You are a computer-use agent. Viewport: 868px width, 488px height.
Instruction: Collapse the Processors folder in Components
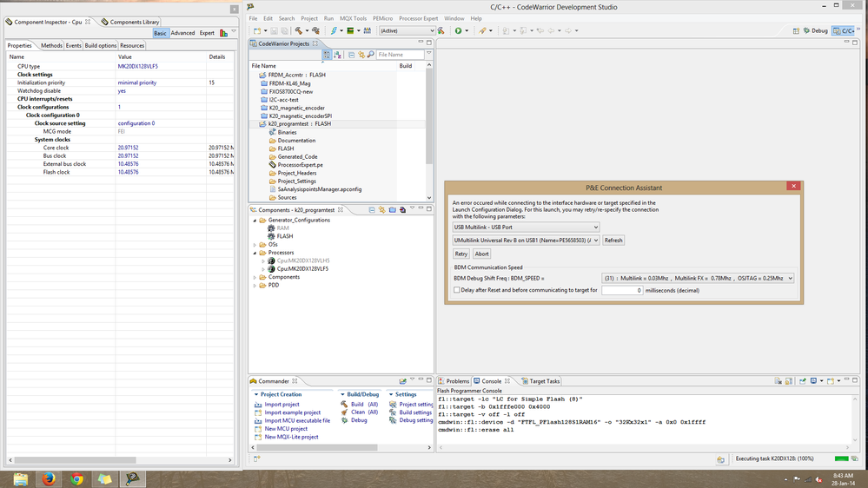coord(255,253)
